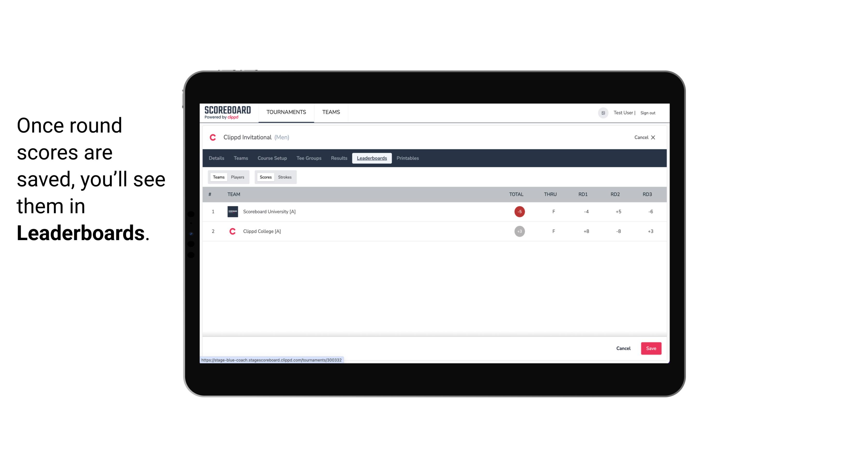
Task: Click the Leaderboards tab
Action: [372, 158]
